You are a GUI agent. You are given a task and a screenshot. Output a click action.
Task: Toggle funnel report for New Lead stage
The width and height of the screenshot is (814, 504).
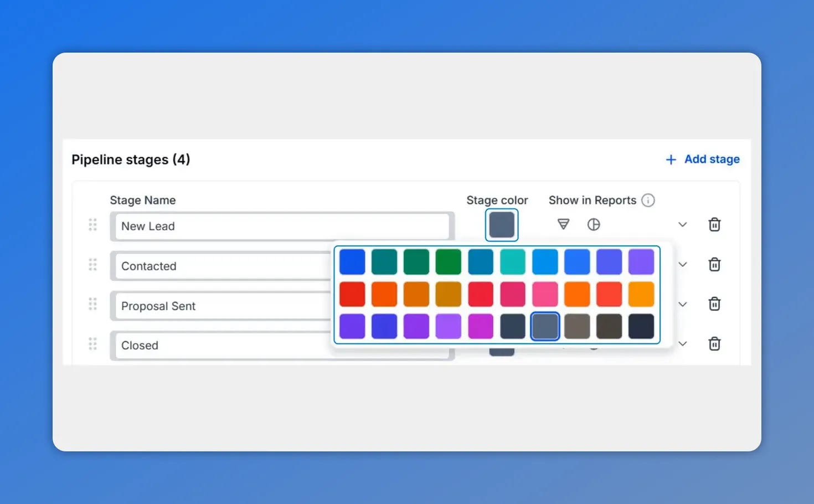pyautogui.click(x=563, y=224)
